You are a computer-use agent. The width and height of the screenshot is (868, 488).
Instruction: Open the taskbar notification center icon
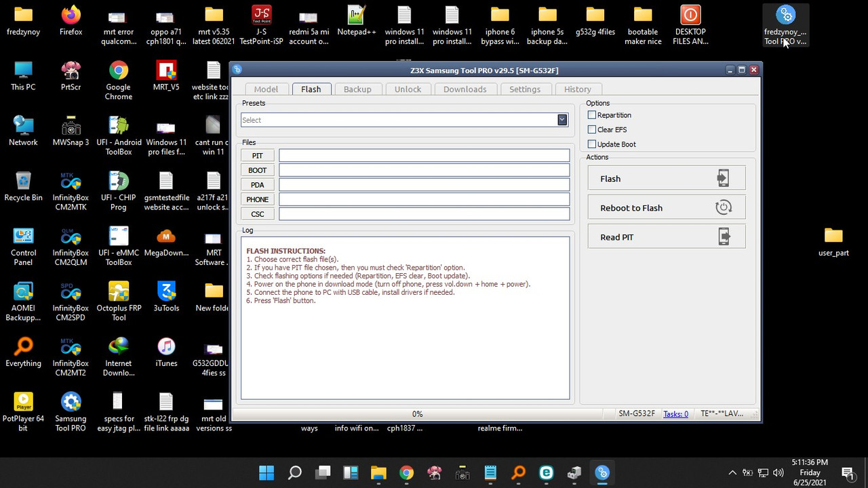[x=848, y=472]
